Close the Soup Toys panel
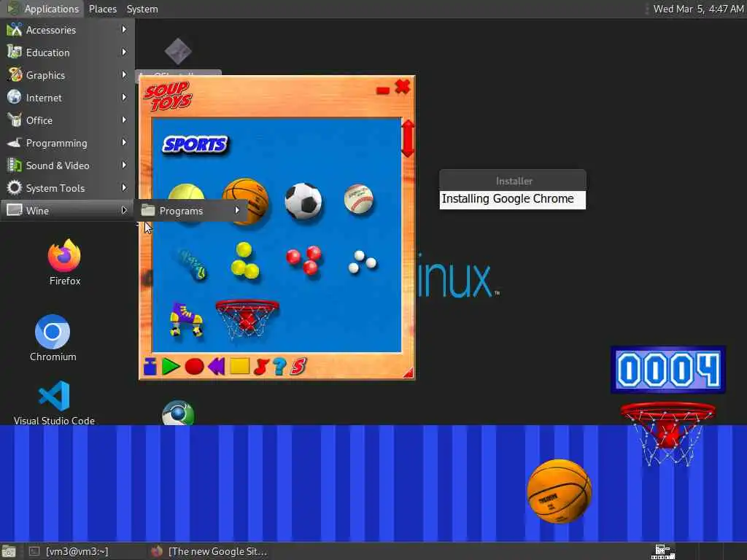747x560 pixels. coord(403,87)
